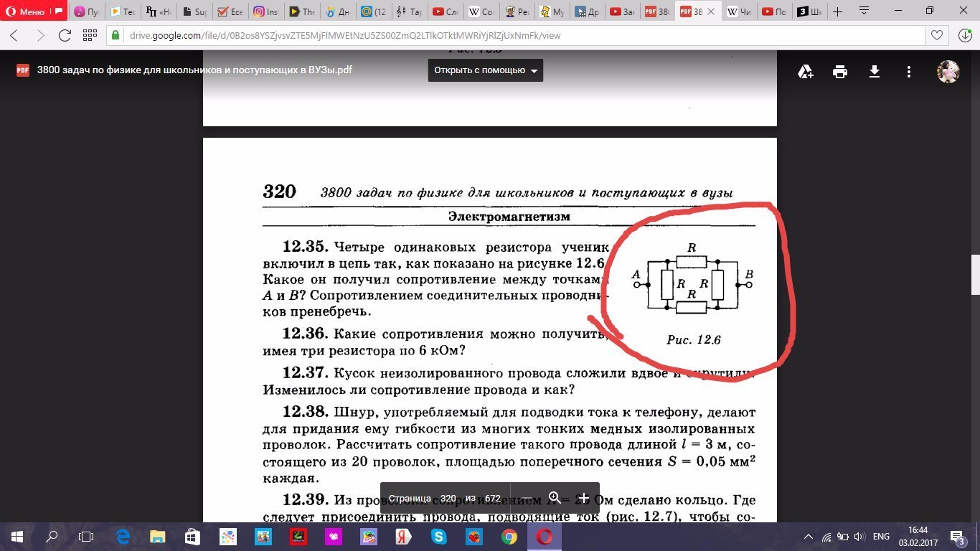The width and height of the screenshot is (980, 551).
Task: Open the three-dot more actions menu
Action: [x=909, y=71]
